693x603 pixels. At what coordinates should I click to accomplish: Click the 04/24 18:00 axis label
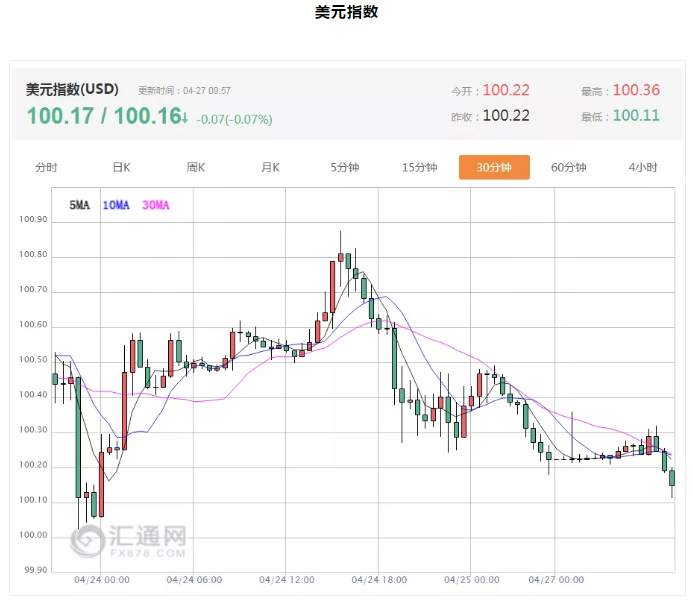click(x=379, y=580)
